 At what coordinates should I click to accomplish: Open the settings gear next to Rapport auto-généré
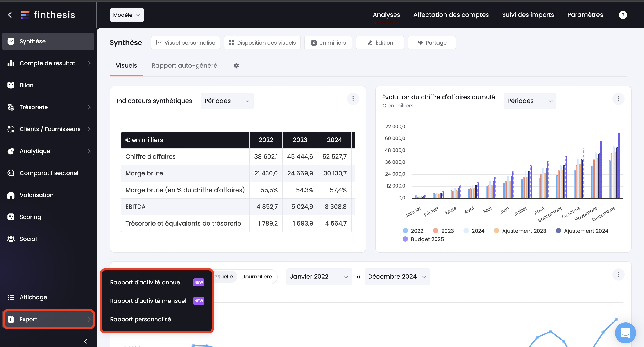(x=236, y=66)
